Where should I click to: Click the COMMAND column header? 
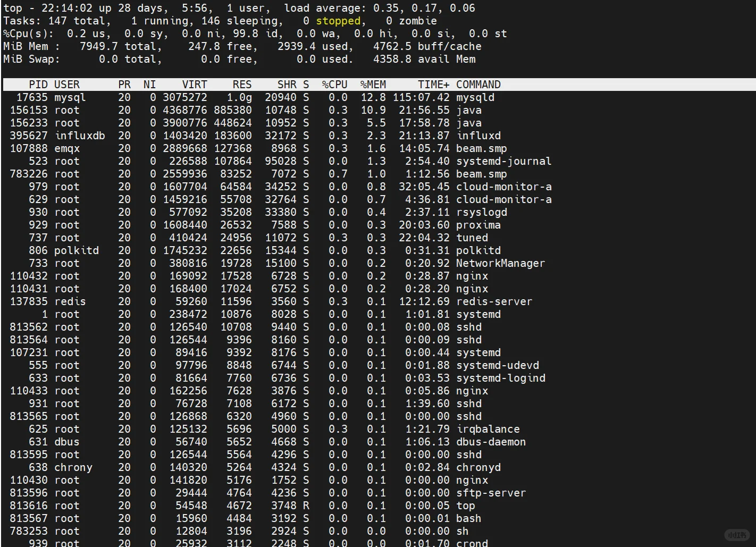point(478,85)
